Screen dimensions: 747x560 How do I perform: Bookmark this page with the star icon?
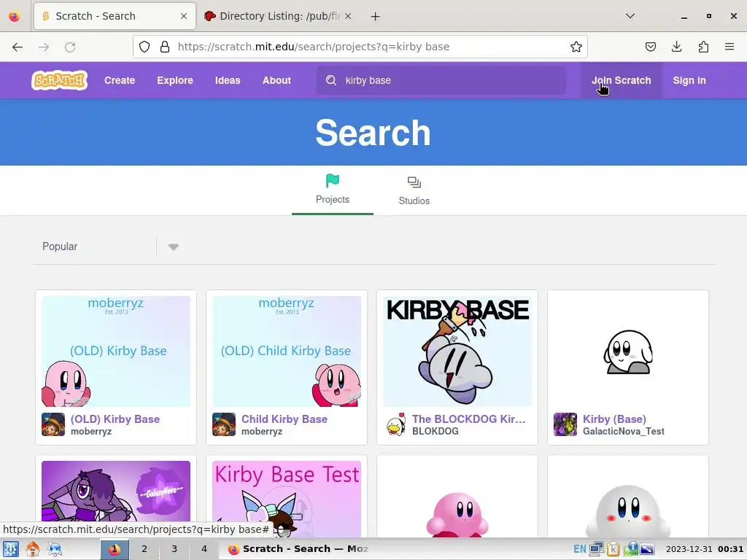click(x=576, y=47)
